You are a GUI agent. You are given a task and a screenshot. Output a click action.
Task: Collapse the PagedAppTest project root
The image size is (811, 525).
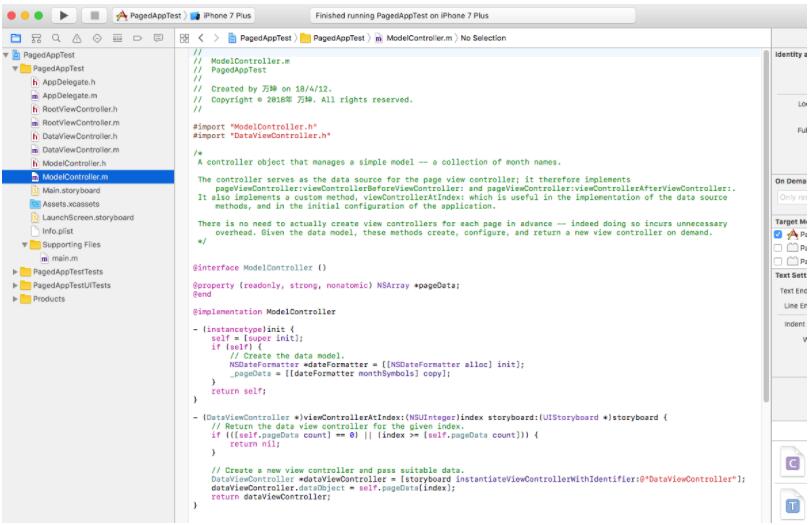point(6,55)
